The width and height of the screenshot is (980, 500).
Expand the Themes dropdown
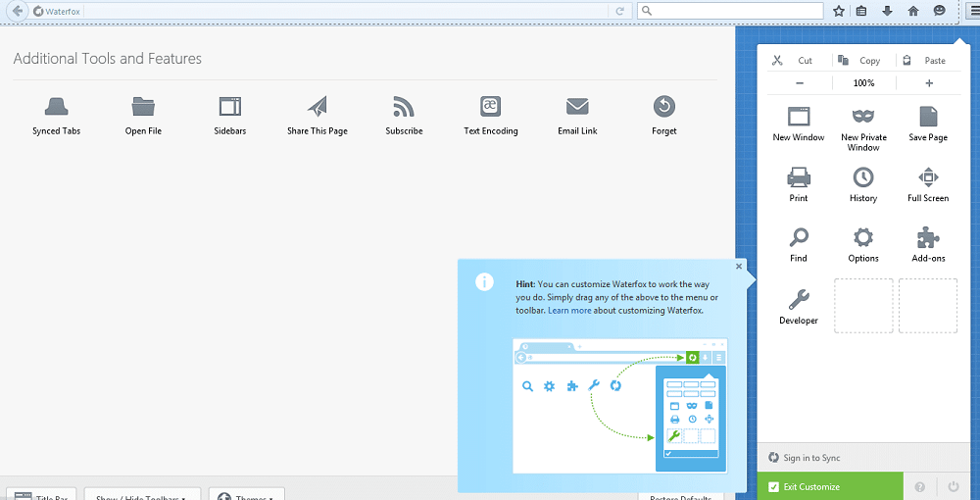pyautogui.click(x=247, y=496)
